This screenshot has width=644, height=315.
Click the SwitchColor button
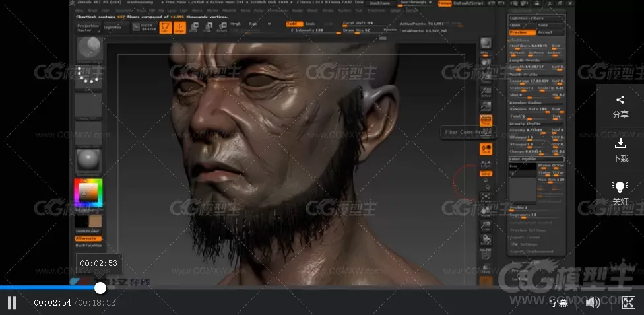88,232
